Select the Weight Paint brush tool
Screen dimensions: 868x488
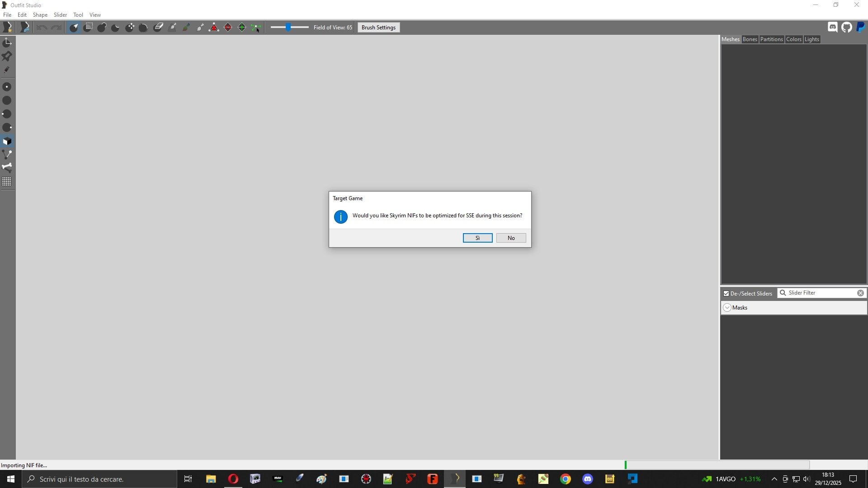[172, 28]
